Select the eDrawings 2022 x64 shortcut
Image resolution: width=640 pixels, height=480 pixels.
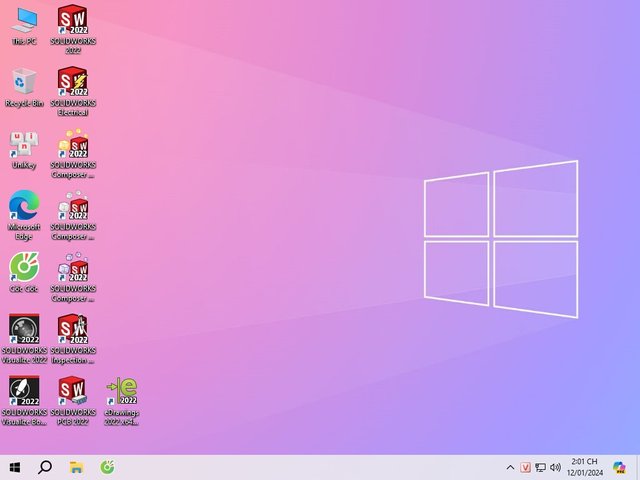click(x=122, y=402)
